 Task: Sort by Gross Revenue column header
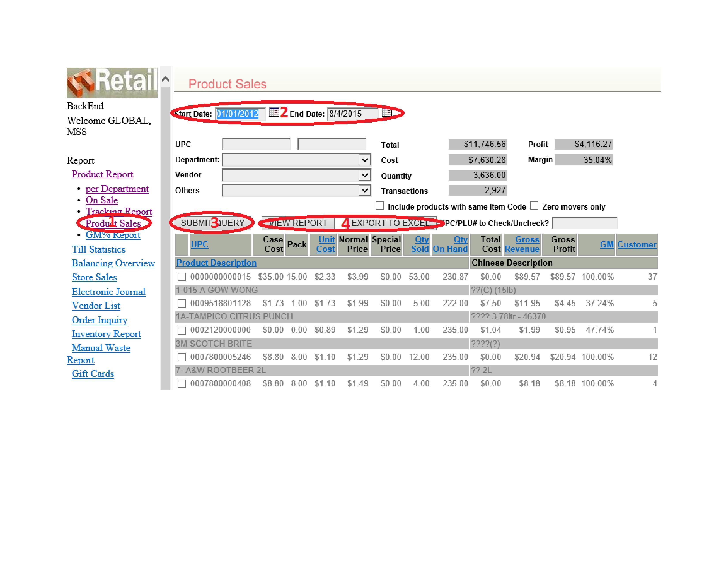pos(522,244)
